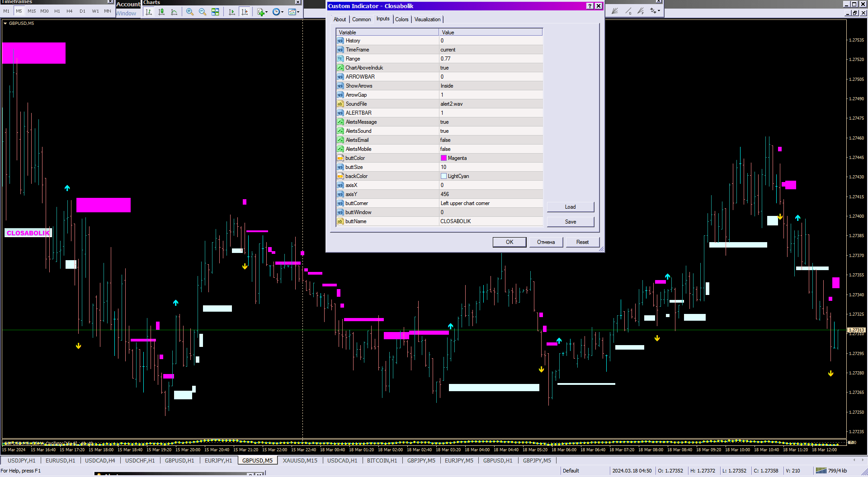Screen dimensions: 868x477
Task: Load an inputs preset with Load
Action: point(571,207)
